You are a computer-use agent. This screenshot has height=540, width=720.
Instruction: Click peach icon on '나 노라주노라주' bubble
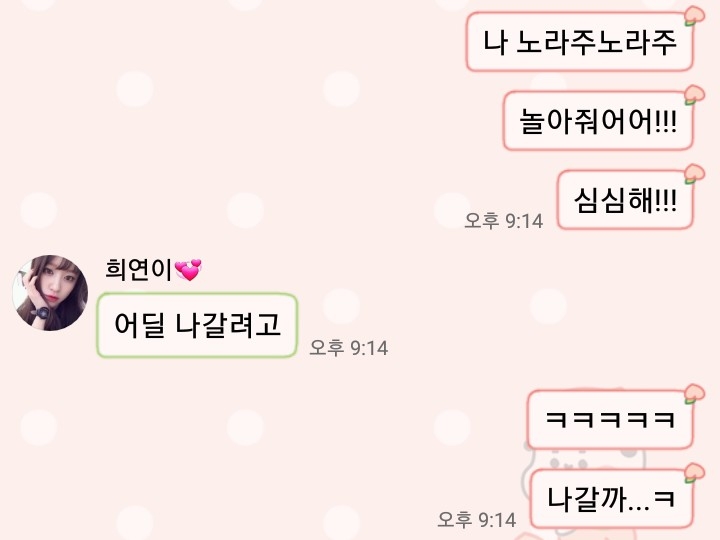point(694,16)
